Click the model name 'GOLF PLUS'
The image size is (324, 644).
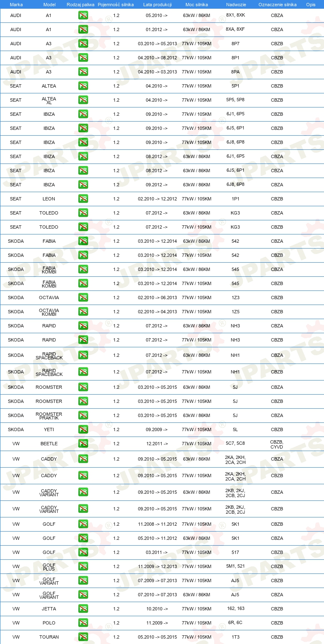pos(49,567)
